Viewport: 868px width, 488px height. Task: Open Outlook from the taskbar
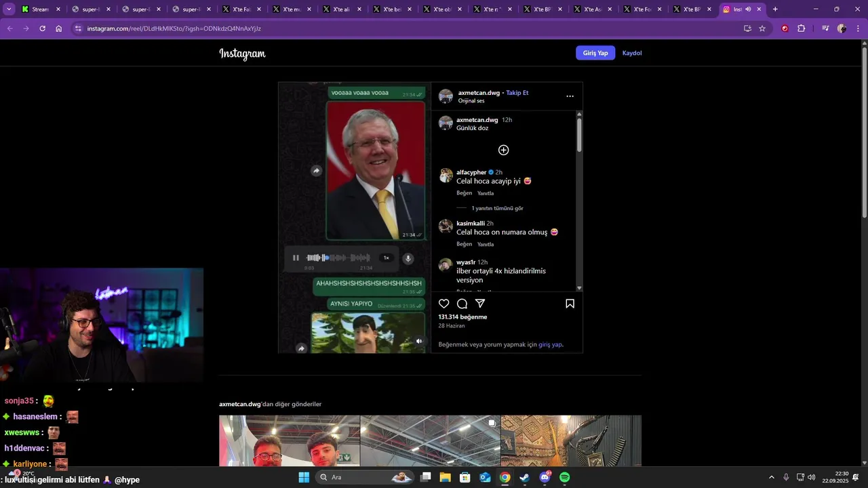click(485, 477)
